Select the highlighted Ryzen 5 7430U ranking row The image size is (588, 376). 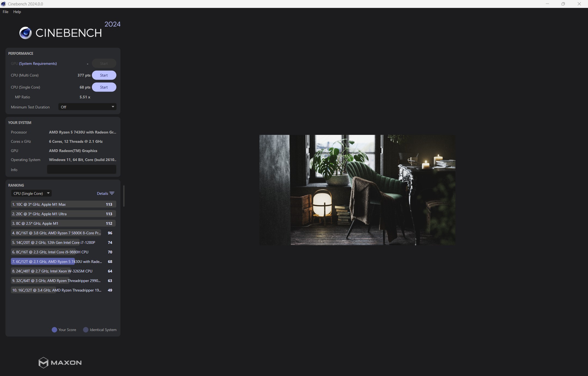pyautogui.click(x=63, y=262)
